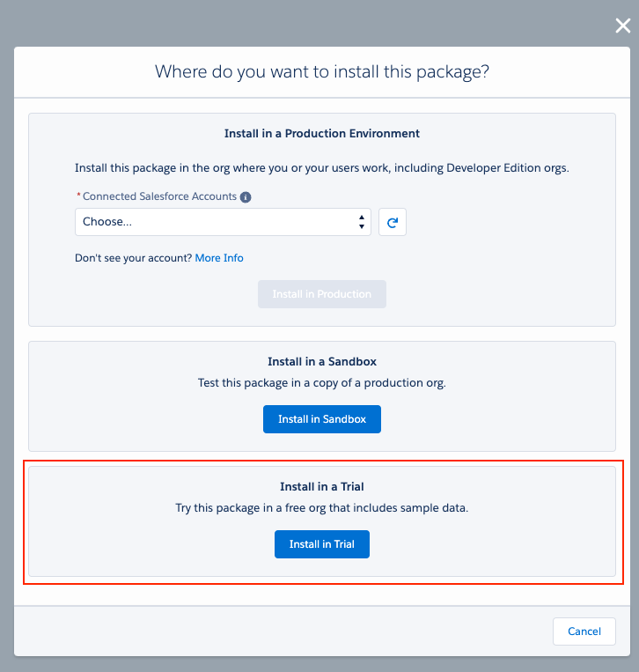Click the info icon beside Connected Salesforce Accounts

[246, 197]
